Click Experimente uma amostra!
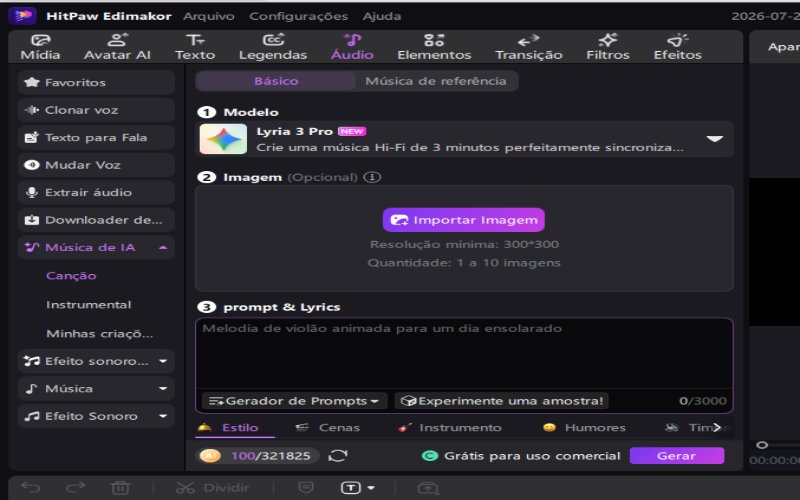The width and height of the screenshot is (800, 500). point(502,401)
